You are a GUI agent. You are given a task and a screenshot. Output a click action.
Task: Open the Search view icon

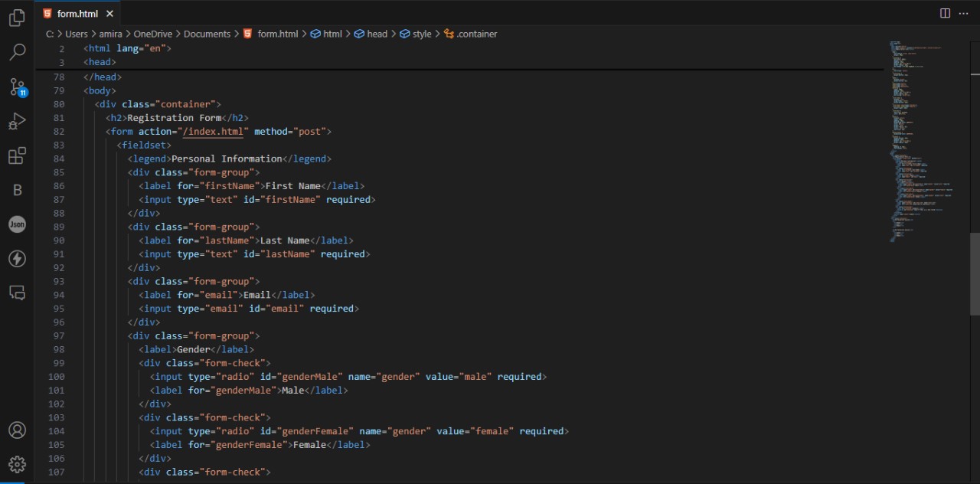click(17, 52)
